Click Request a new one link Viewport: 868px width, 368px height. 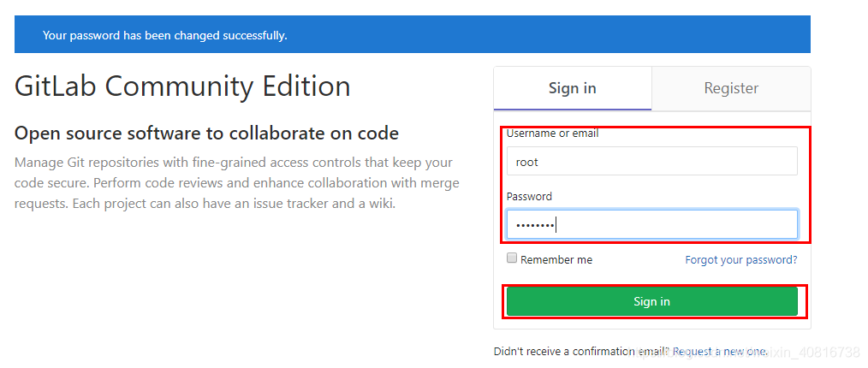[x=720, y=352]
